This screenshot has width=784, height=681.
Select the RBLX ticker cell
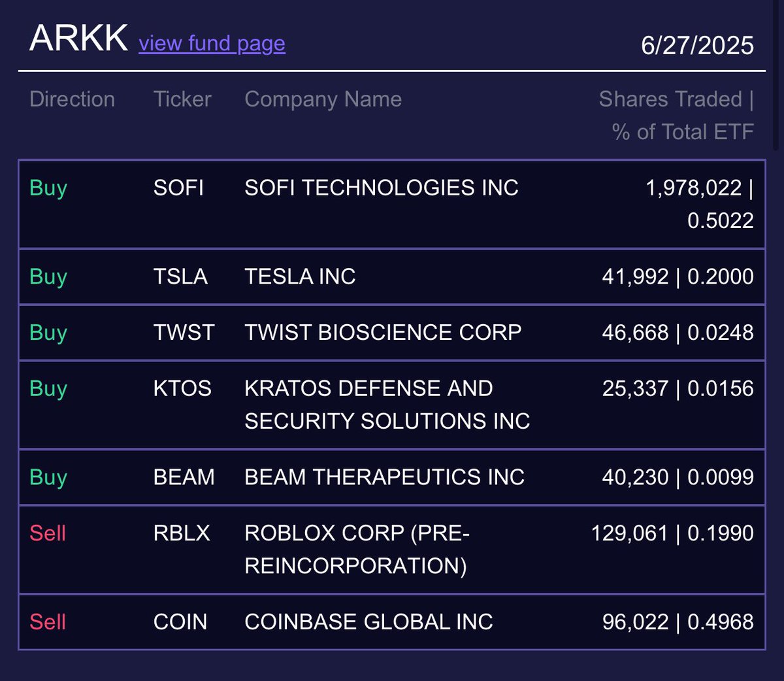182,533
